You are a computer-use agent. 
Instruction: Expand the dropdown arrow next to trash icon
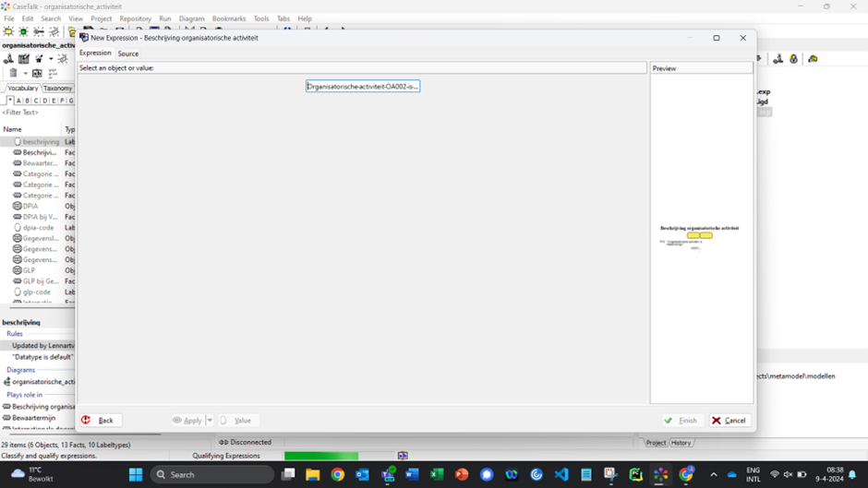[25, 73]
